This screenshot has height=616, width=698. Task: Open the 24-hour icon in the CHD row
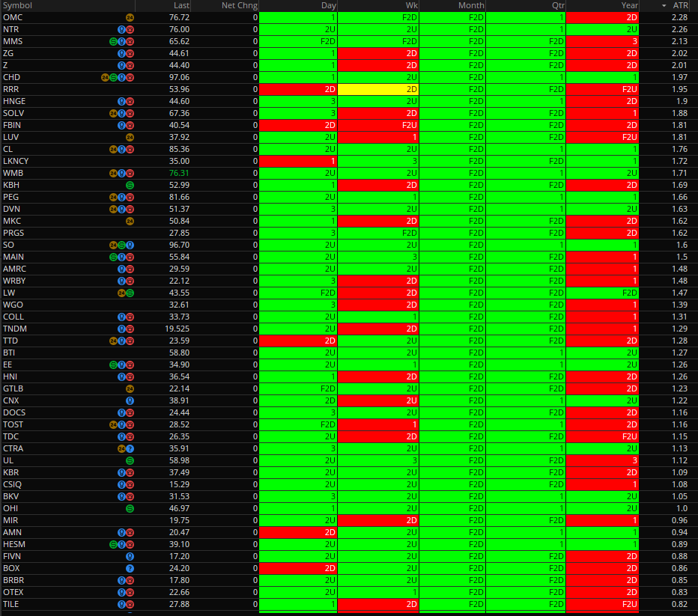(105, 77)
